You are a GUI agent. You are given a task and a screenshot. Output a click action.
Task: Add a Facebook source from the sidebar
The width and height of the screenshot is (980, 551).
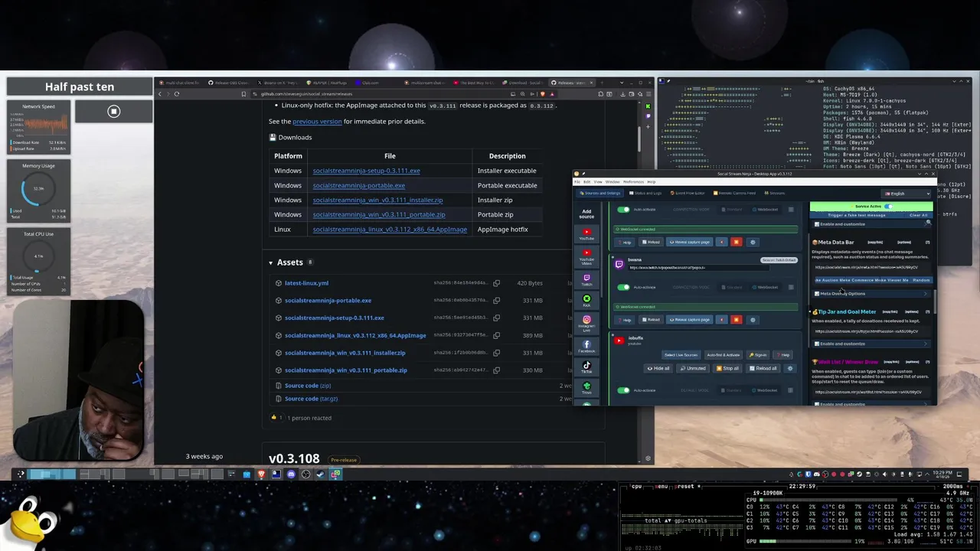tap(586, 346)
